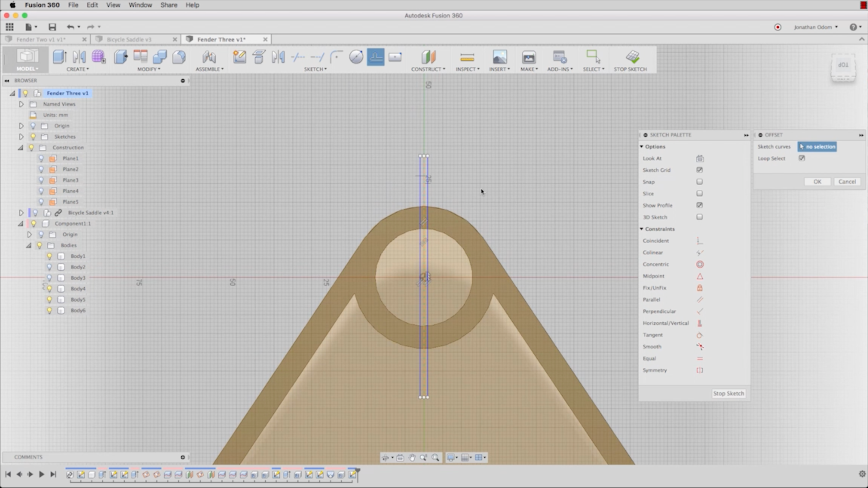Click the Undo arrow icon

tap(70, 27)
